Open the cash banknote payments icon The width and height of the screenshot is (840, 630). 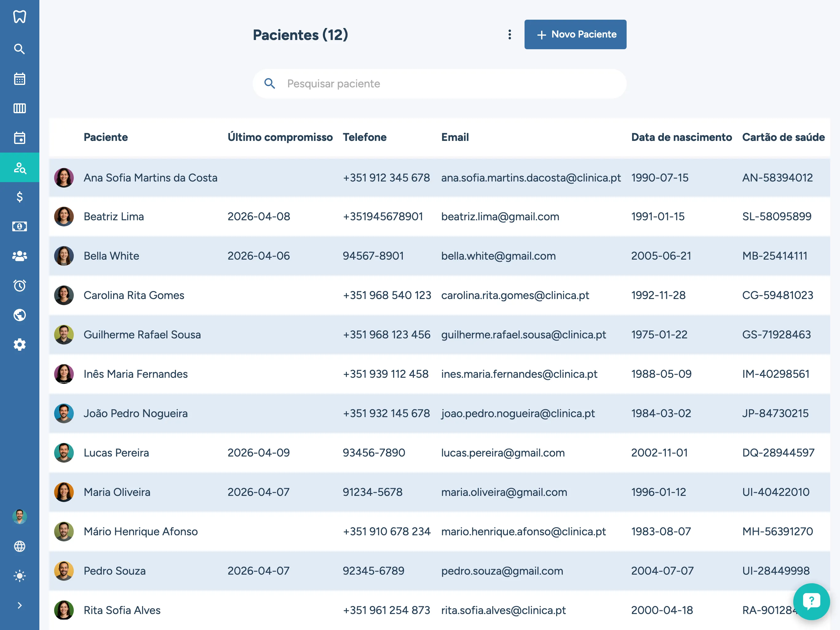[x=19, y=226]
